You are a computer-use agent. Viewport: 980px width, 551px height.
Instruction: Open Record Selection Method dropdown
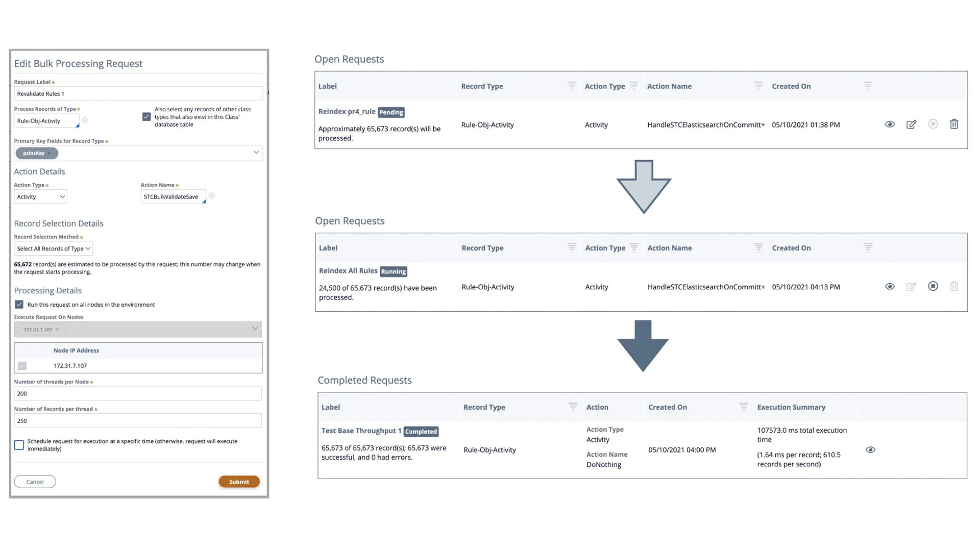53,249
